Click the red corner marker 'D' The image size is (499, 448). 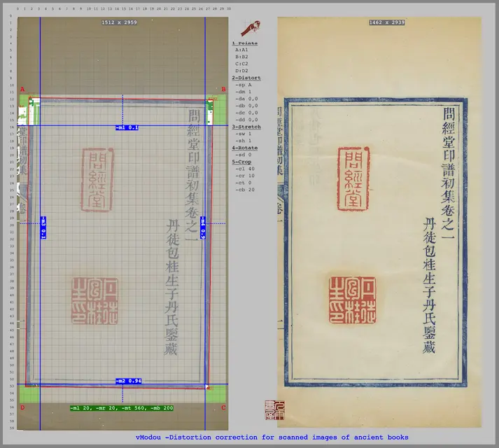tap(22, 407)
